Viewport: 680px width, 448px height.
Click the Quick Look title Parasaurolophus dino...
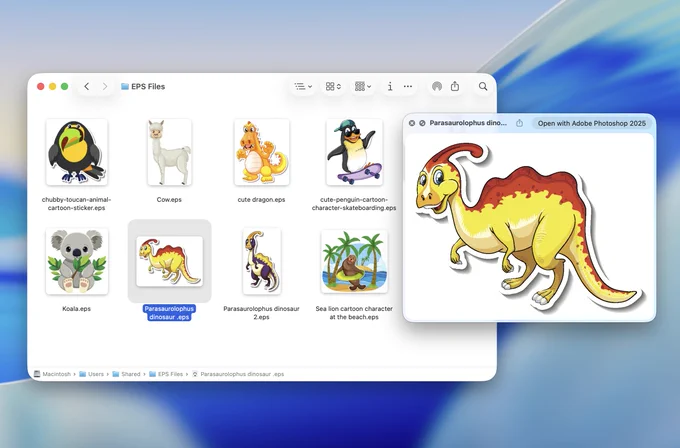(468, 123)
